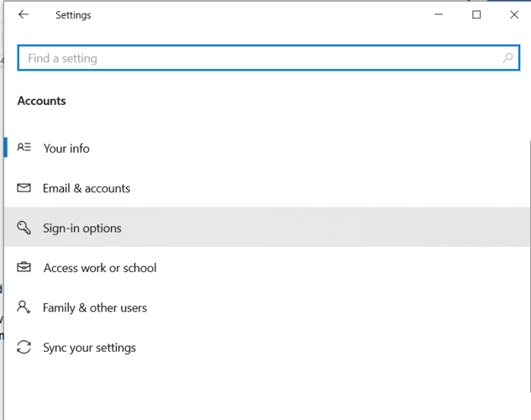The image size is (531, 420).
Task: Click the vertical scrollbar on right edge
Action: tap(529, 265)
